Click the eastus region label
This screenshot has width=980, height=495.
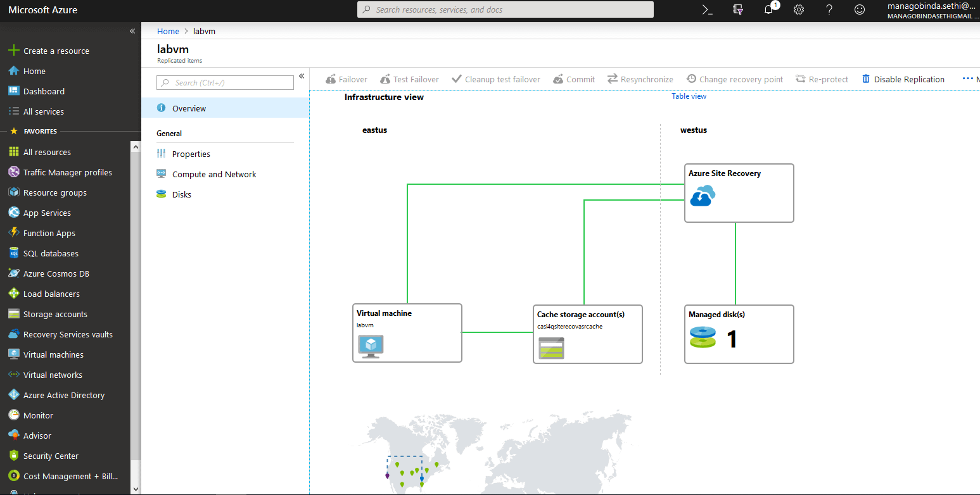pos(374,130)
